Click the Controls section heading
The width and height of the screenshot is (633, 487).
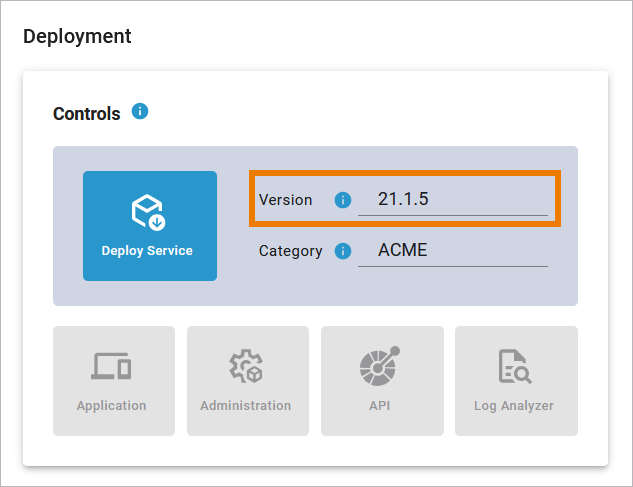[86, 114]
